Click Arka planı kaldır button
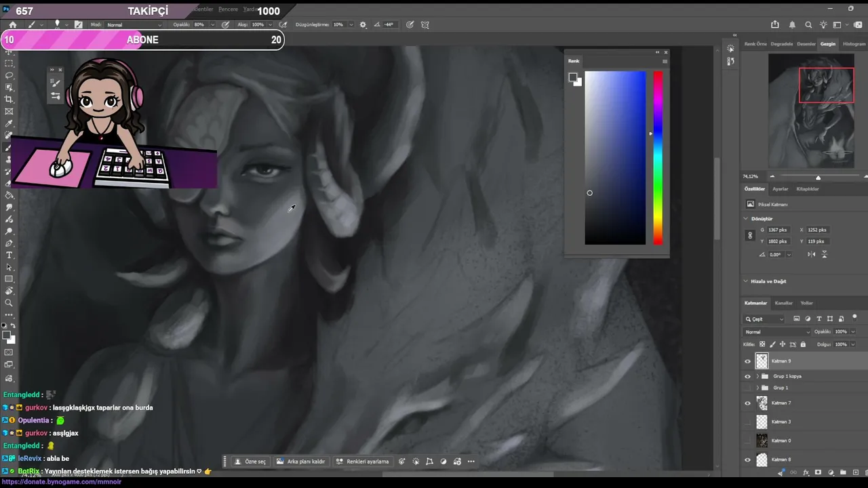Viewport: 868px width, 488px height. tap(301, 462)
